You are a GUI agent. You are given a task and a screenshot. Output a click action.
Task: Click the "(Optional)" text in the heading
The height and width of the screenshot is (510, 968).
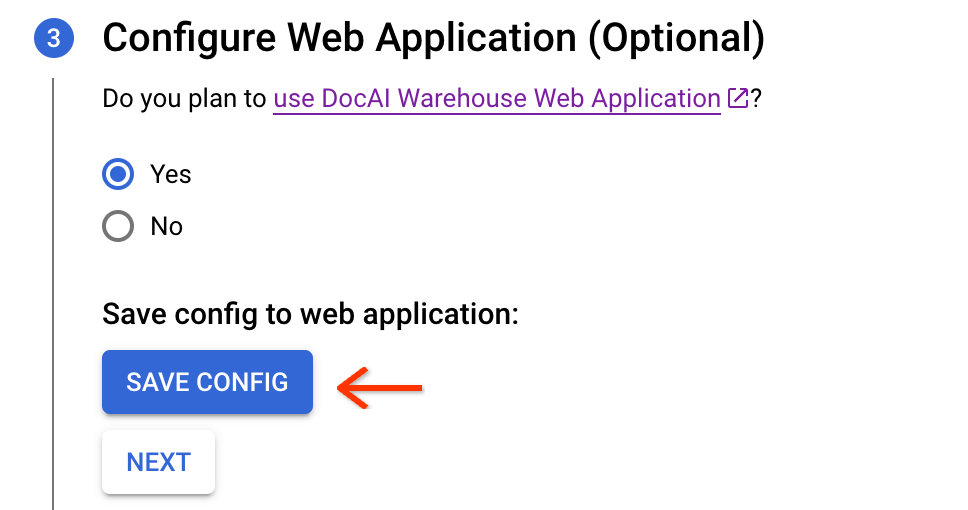click(x=676, y=39)
